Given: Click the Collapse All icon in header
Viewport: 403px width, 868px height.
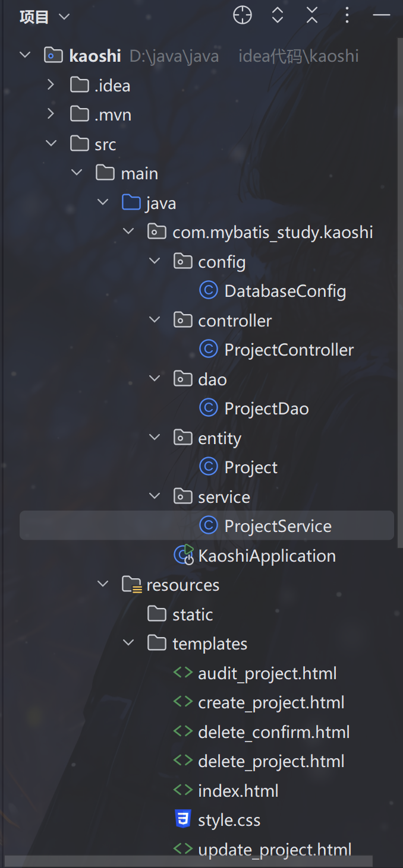Looking at the screenshot, I should point(312,16).
